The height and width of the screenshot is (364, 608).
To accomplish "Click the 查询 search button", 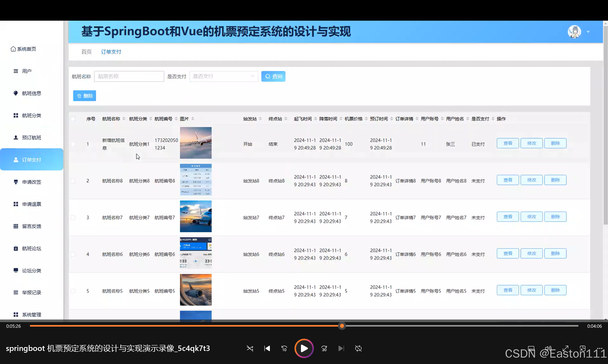I will coord(273,76).
